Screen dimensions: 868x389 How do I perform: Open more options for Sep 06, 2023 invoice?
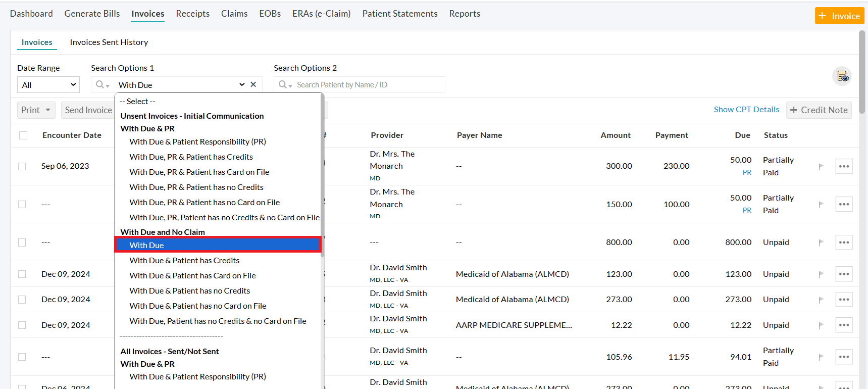[844, 166]
